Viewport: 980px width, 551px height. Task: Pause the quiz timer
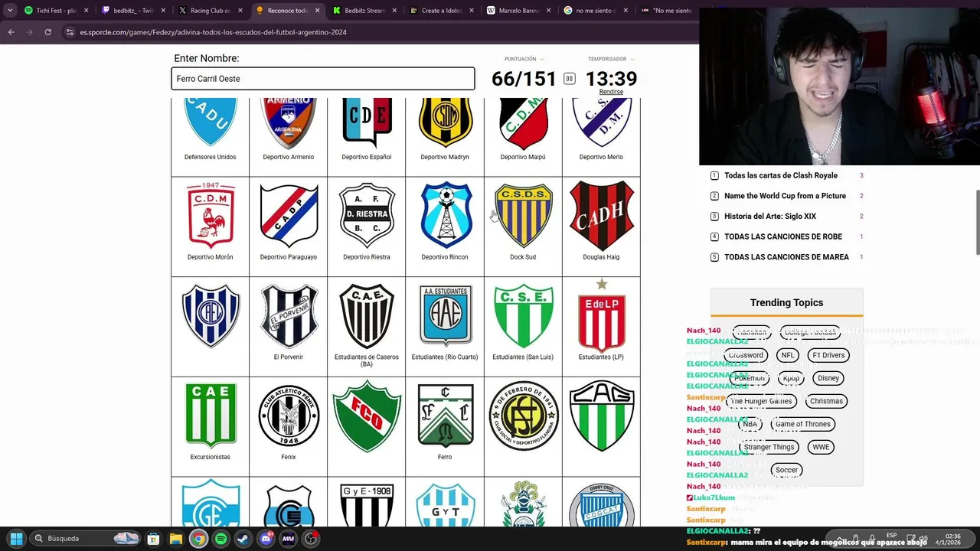569,79
